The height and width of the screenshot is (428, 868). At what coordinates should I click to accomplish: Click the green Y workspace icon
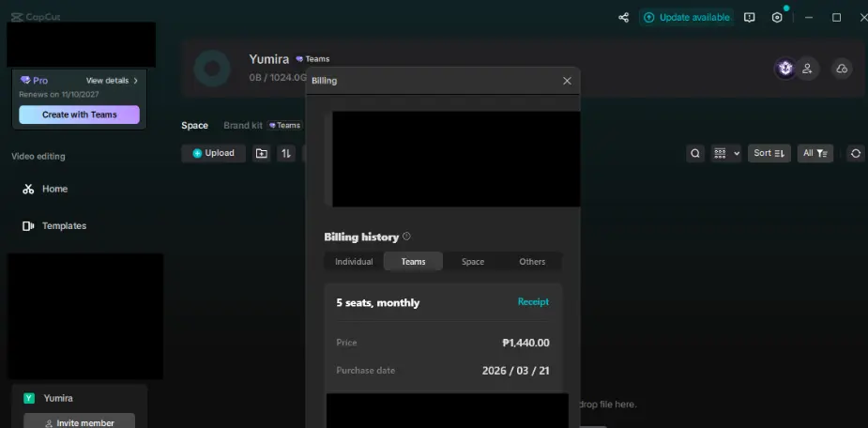tap(29, 398)
